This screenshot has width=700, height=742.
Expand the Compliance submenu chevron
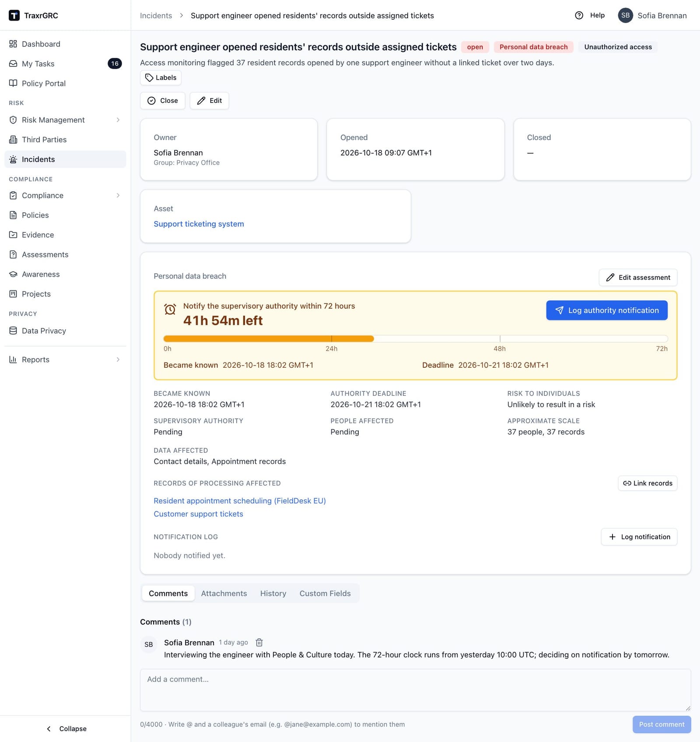[118, 195]
